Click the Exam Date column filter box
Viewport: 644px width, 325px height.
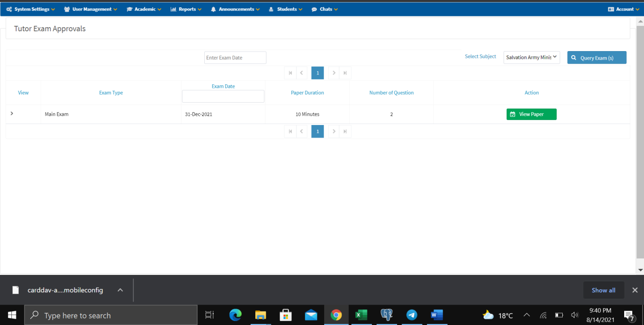223,96
